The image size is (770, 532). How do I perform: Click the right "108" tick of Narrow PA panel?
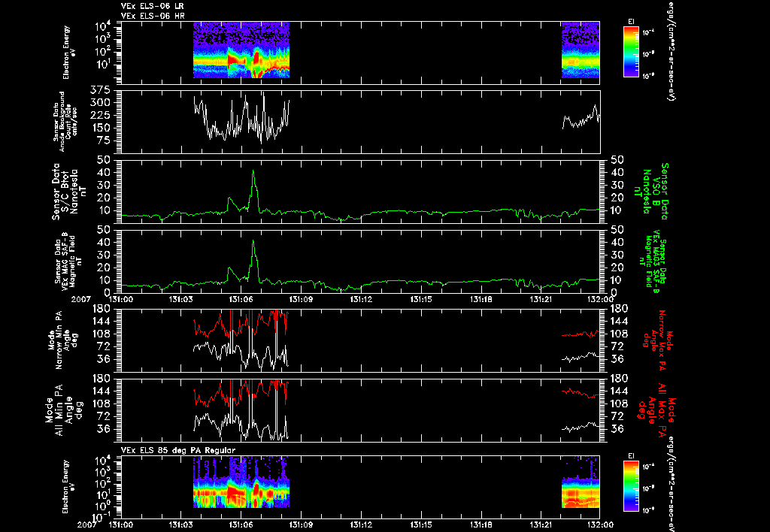click(619, 334)
